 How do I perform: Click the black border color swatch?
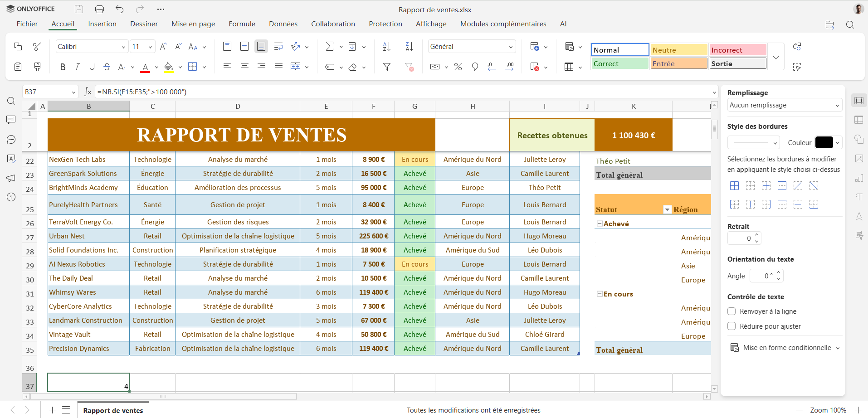pyautogui.click(x=824, y=142)
